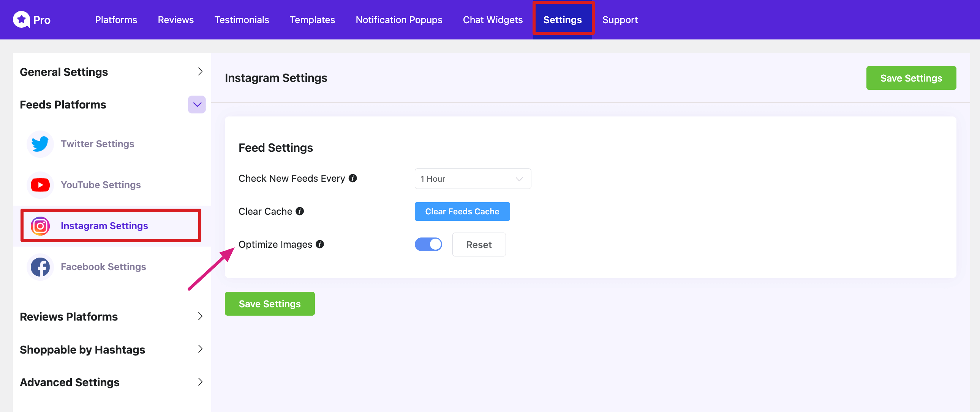This screenshot has width=980, height=412.
Task: Click the info icon beside Optimize Images
Action: pyautogui.click(x=320, y=244)
